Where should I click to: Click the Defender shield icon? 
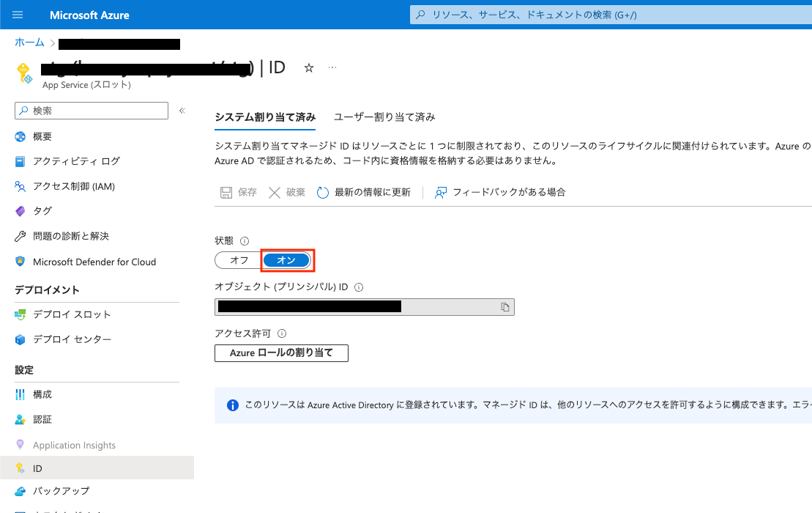21,261
